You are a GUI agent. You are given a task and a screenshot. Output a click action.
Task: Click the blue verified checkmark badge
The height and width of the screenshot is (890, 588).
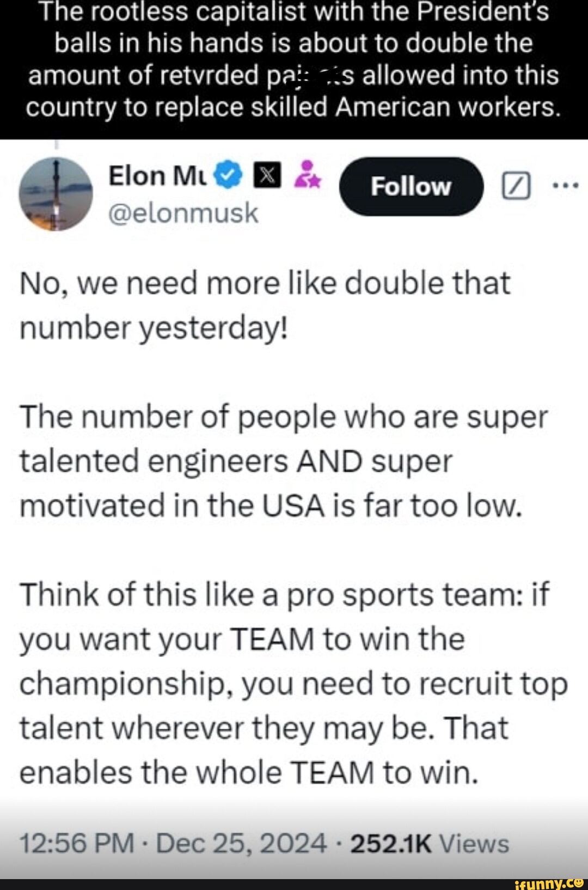pos(228,175)
